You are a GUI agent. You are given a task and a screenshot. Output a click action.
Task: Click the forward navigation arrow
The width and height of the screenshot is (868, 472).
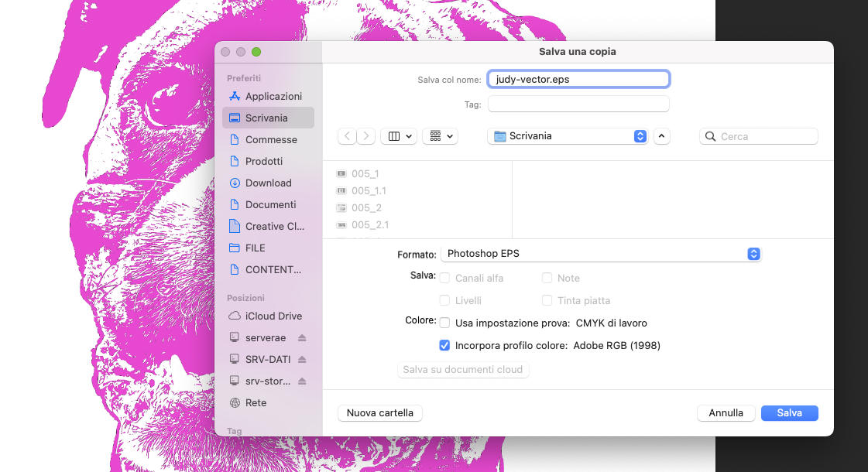pos(366,136)
